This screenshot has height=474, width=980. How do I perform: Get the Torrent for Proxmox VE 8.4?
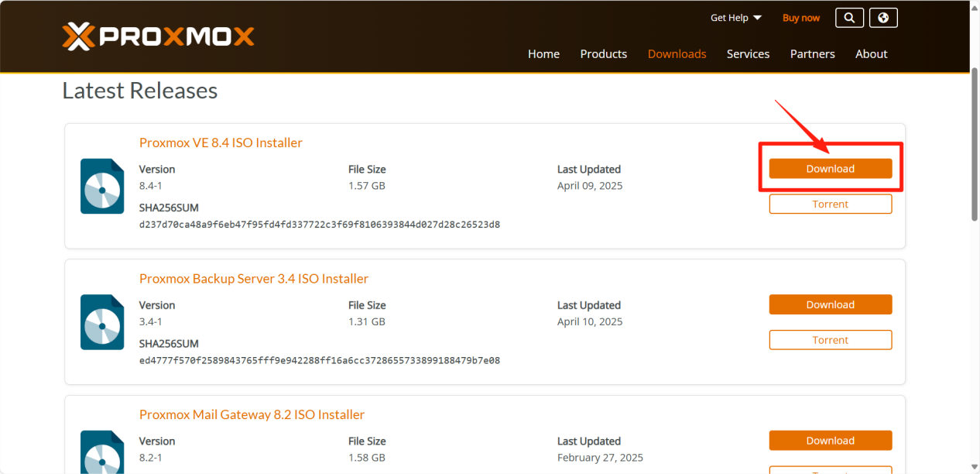(x=831, y=204)
